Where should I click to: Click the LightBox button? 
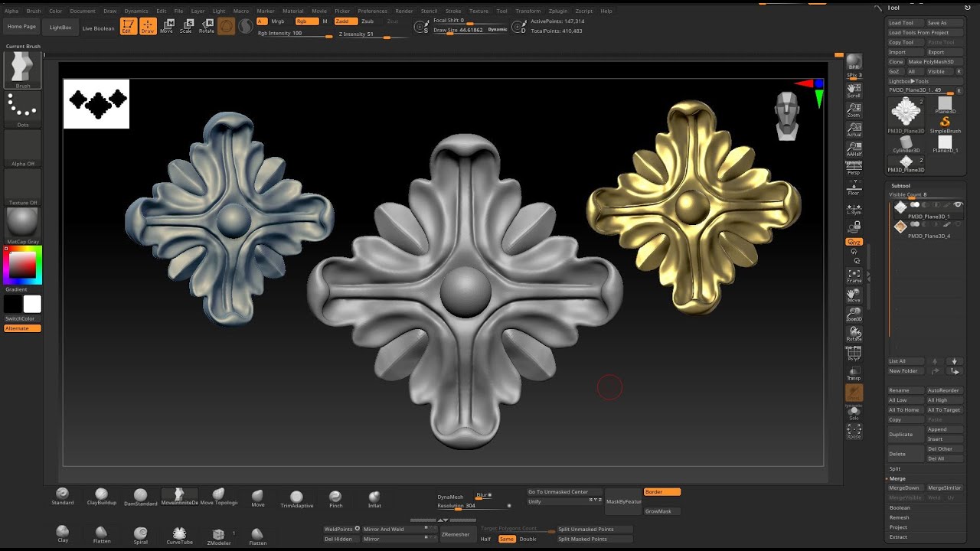pos(60,27)
